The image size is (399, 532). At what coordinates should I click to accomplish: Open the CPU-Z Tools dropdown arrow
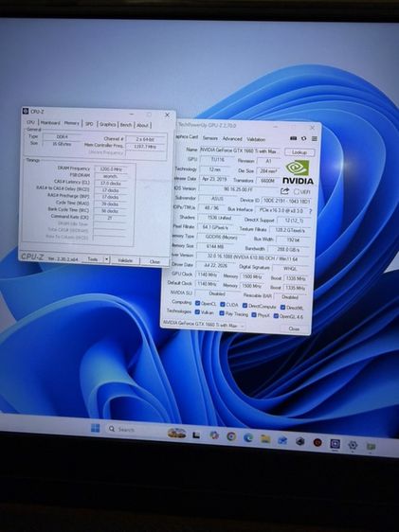click(x=106, y=259)
